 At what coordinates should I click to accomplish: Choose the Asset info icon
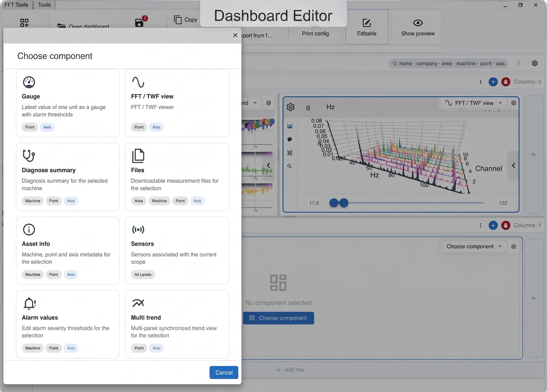click(x=29, y=229)
